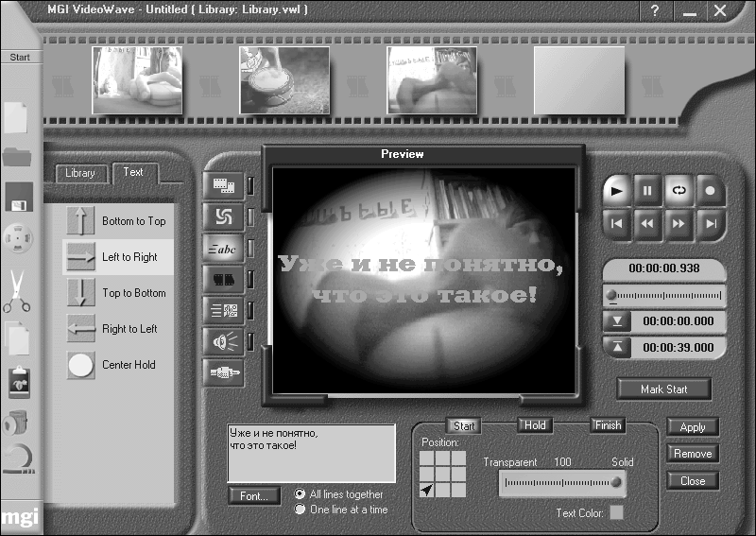
Task: Click the Transparent to Solid opacity slider
Action: [562, 482]
